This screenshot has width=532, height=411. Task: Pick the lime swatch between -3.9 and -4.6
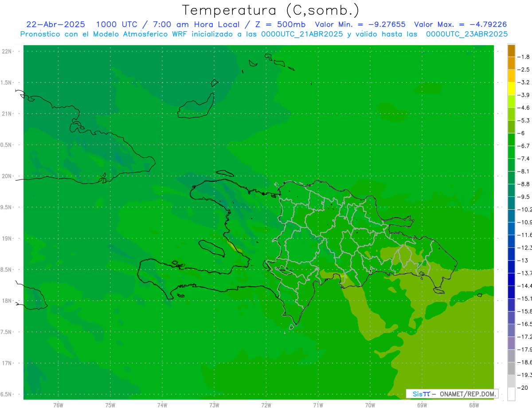click(x=511, y=101)
